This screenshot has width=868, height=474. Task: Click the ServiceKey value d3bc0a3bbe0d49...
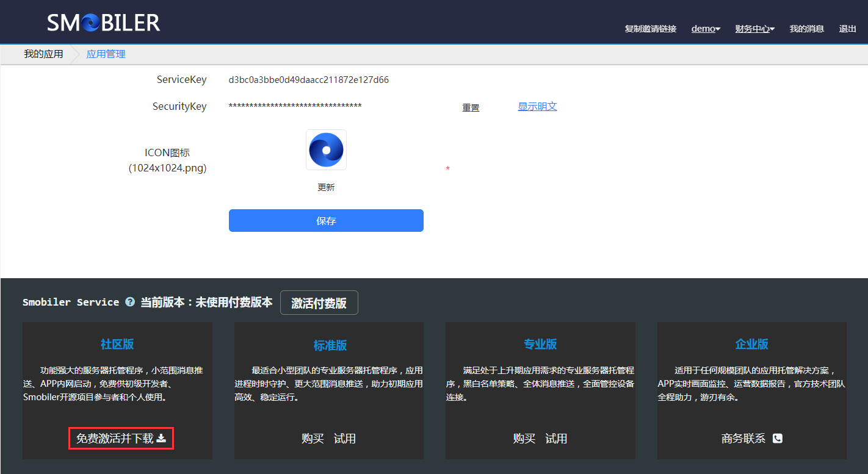tap(308, 80)
